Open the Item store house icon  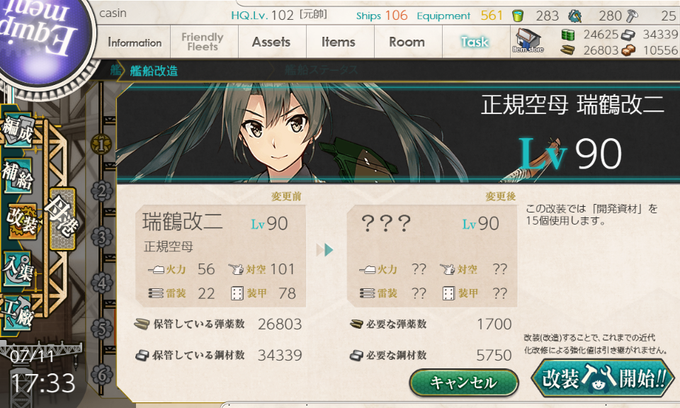pyautogui.click(x=527, y=41)
